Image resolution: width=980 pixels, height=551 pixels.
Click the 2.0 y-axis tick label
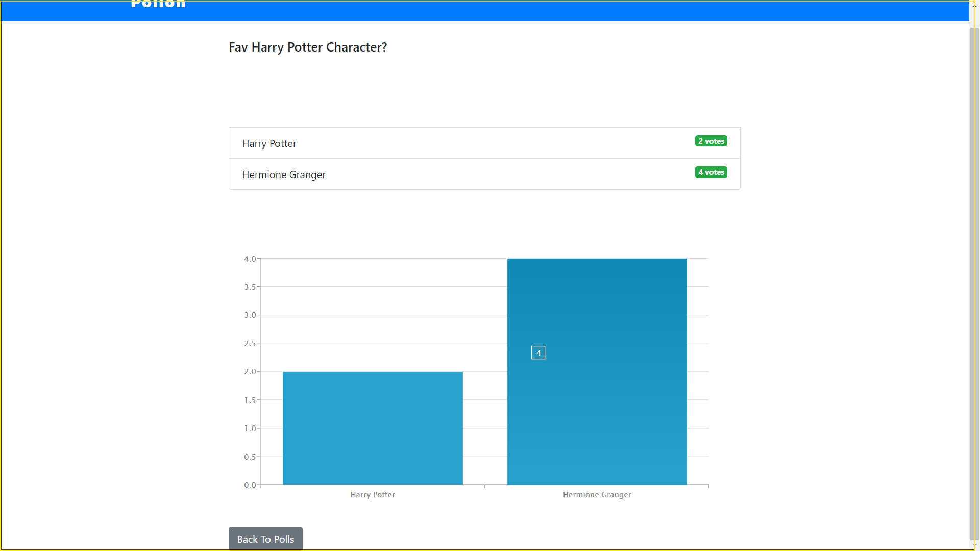pos(250,372)
